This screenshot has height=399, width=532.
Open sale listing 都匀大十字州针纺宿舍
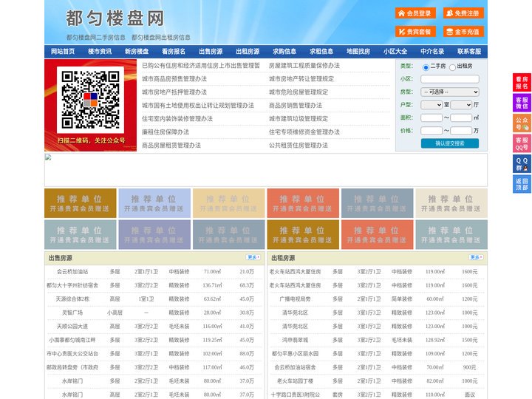pyautogui.click(x=72, y=285)
